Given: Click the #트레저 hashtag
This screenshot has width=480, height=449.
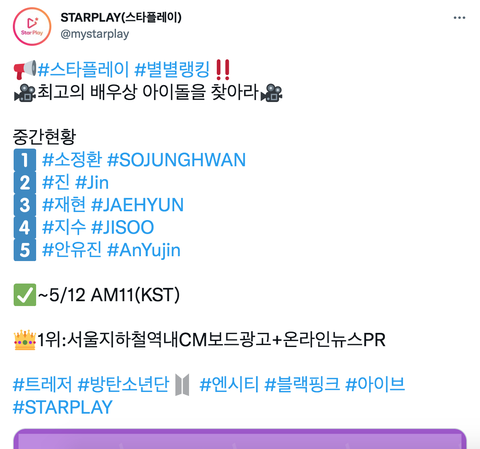Looking at the screenshot, I should [x=42, y=384].
